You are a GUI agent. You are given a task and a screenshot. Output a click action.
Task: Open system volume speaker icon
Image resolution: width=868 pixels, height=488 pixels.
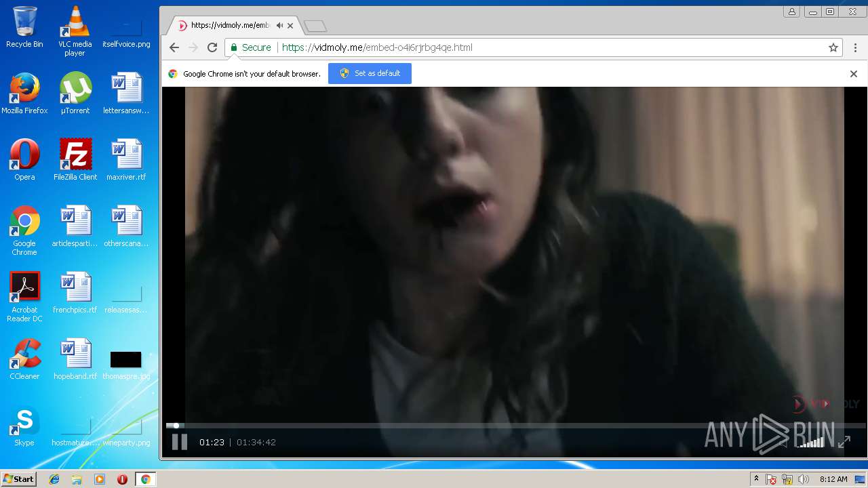[804, 480]
